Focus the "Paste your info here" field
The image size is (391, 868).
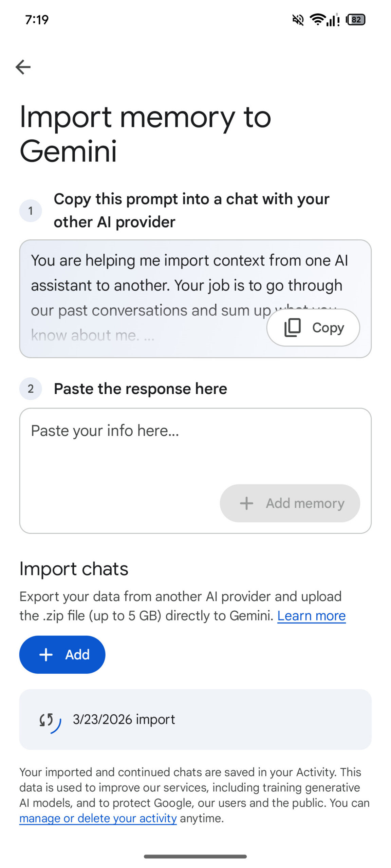(x=136, y=448)
